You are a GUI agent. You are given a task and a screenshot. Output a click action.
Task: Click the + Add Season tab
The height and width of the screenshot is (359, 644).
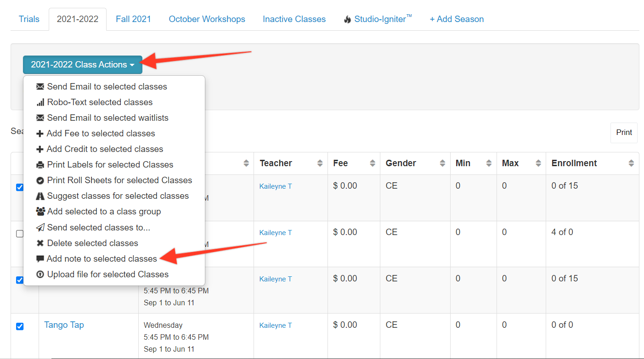457,19
